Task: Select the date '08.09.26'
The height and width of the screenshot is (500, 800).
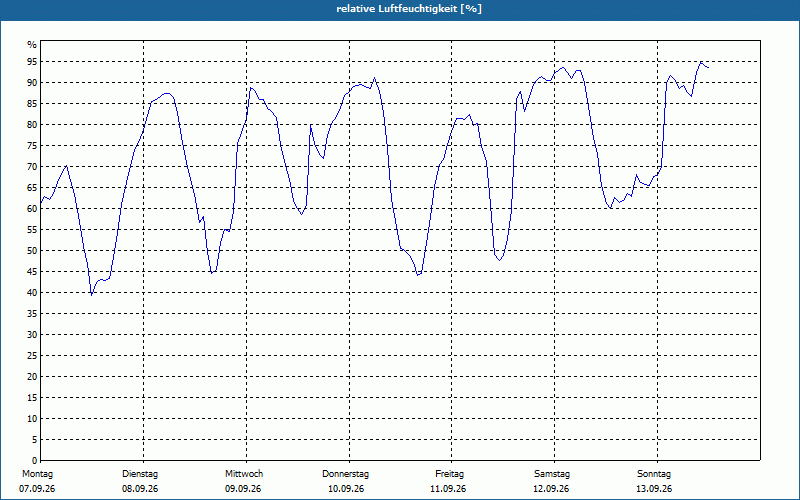Action: tap(140, 489)
